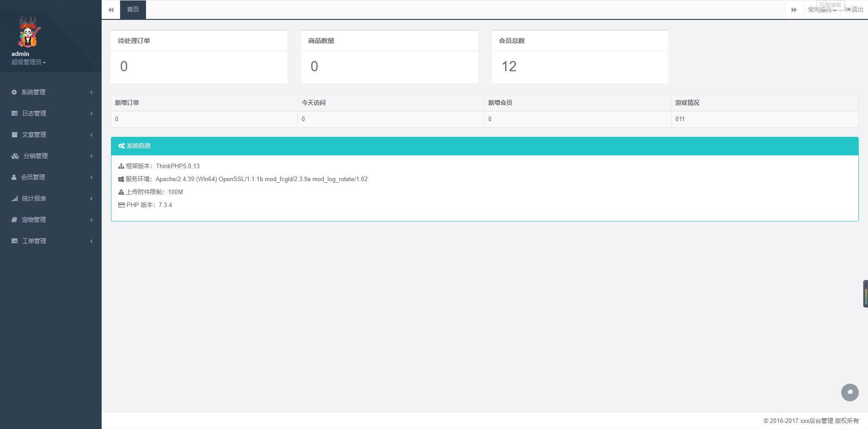Click the round home floating button
868x429 pixels.
point(850,392)
